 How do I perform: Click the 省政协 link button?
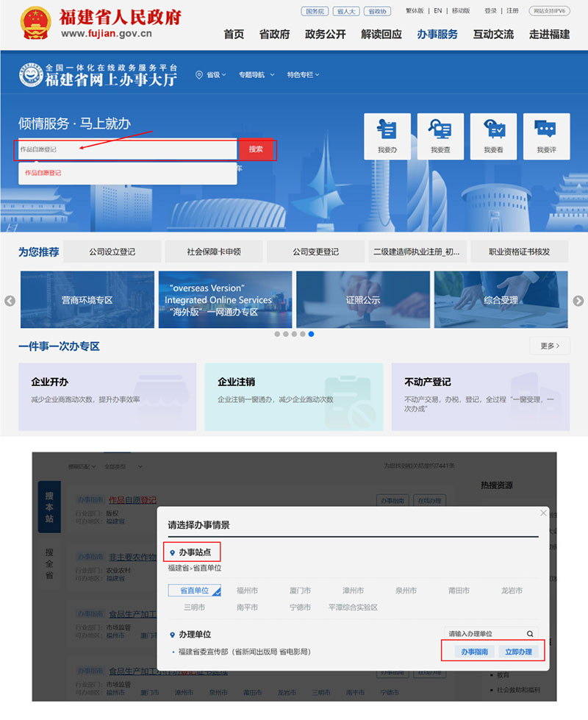[x=377, y=12]
